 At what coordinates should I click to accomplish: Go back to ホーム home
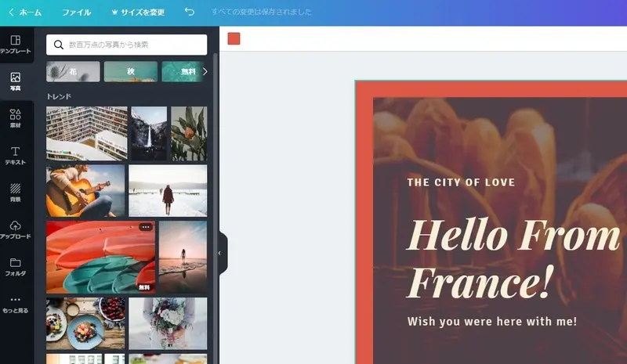click(x=24, y=13)
